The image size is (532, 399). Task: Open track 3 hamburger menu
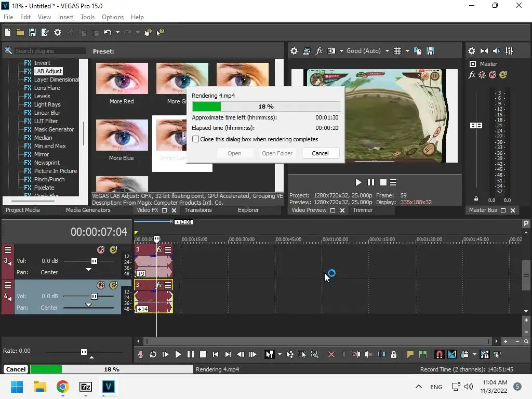tap(8, 250)
